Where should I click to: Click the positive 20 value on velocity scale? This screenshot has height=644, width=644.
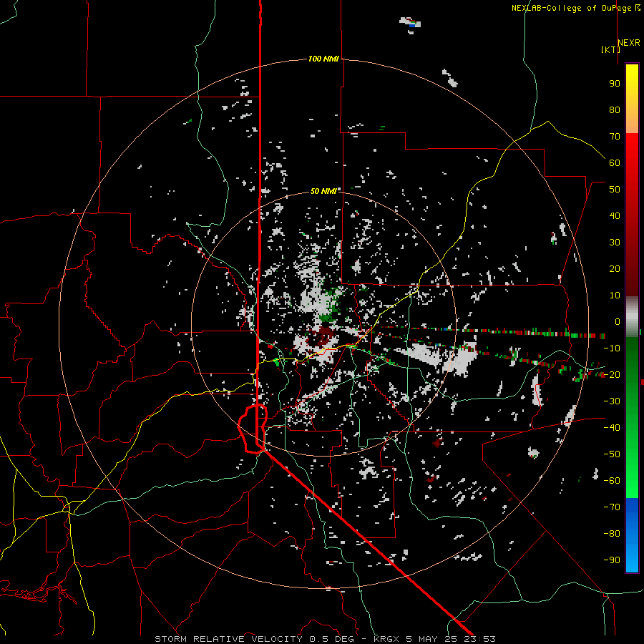tap(615, 268)
